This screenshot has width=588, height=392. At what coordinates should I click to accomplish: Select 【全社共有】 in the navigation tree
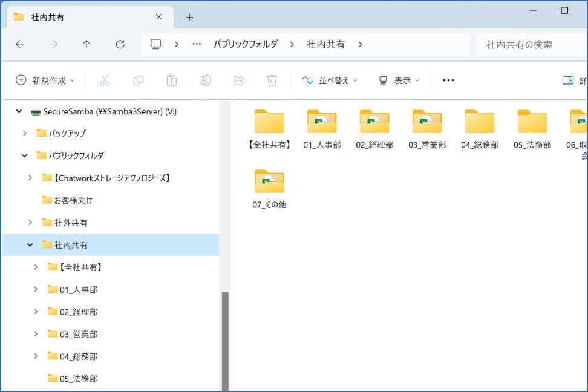[x=80, y=267]
